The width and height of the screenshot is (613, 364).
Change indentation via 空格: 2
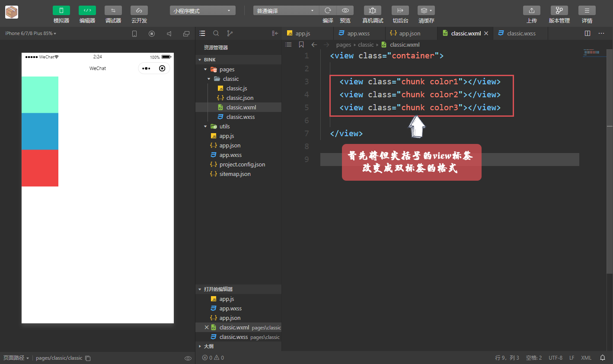tap(534, 358)
